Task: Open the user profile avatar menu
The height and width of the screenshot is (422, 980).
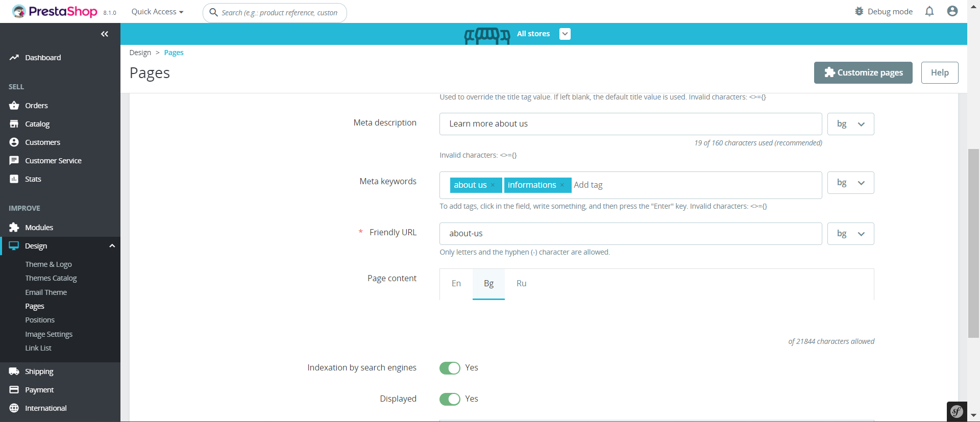Action: tap(952, 11)
